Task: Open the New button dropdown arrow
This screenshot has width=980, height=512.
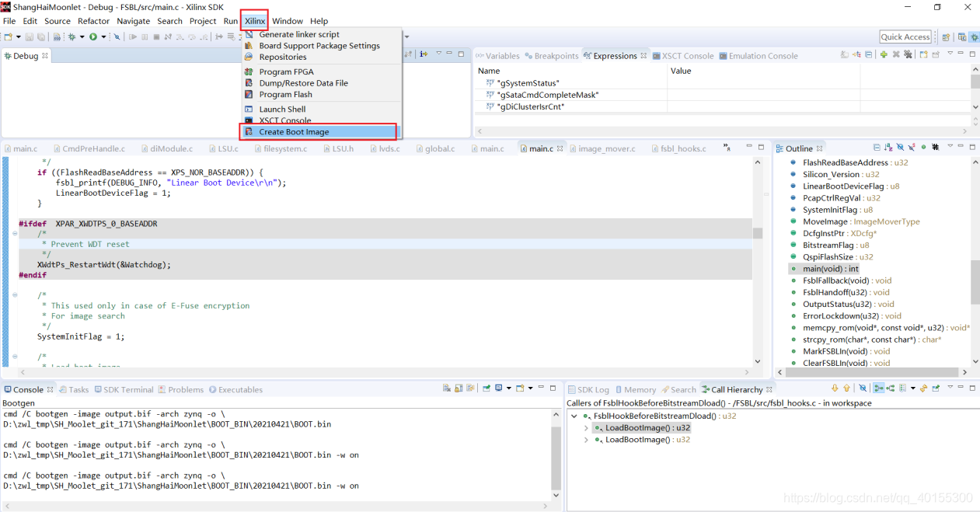Action: pos(19,37)
